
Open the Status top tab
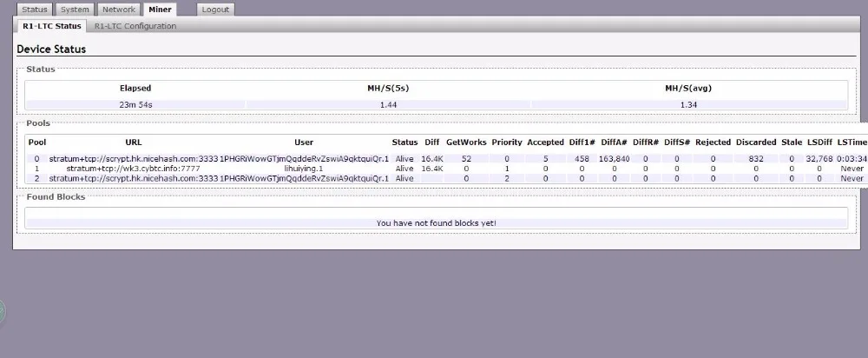coord(35,10)
